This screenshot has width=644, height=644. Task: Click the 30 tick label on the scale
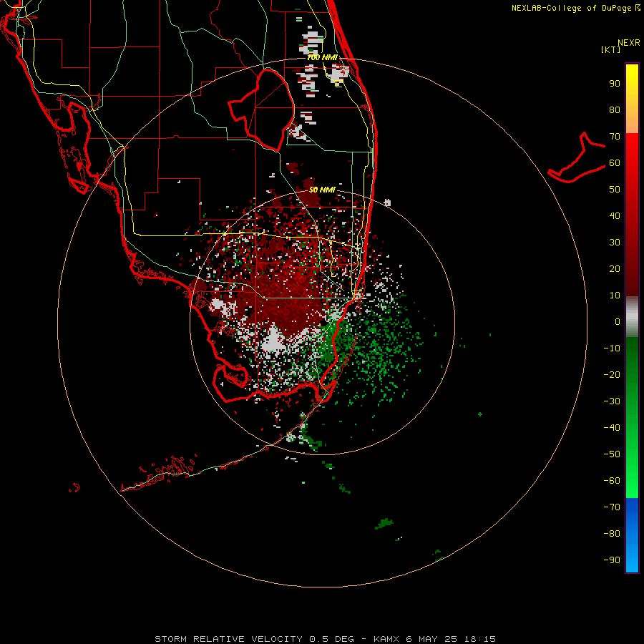click(615, 243)
